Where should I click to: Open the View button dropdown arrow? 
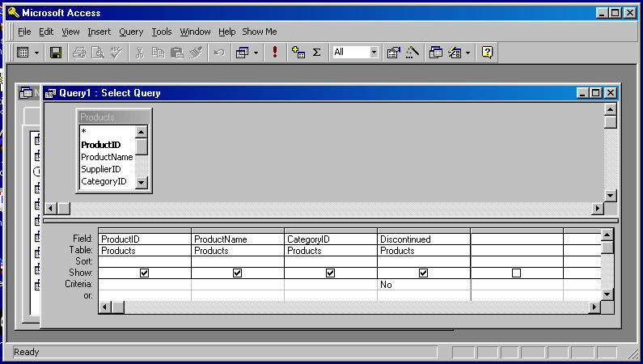point(36,53)
